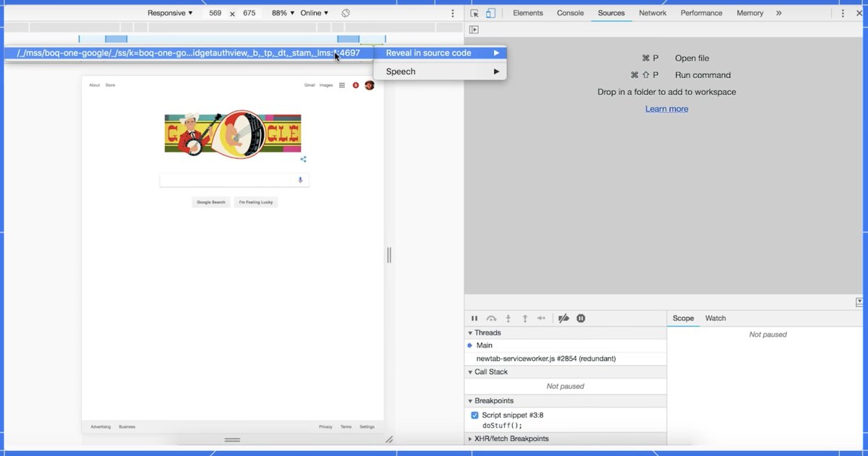Click the drawer toggle arrow icon at right edge
The height and width of the screenshot is (456, 868).
pos(859,302)
